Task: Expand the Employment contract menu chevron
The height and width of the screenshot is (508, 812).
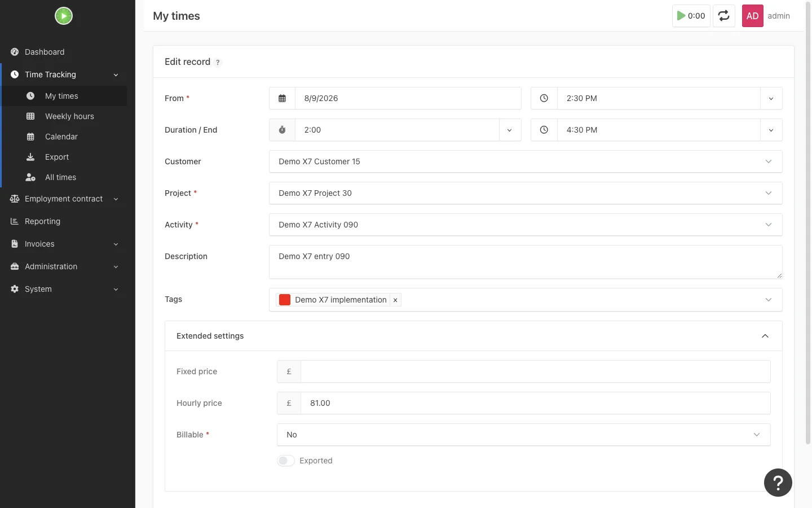Action: pos(116,199)
